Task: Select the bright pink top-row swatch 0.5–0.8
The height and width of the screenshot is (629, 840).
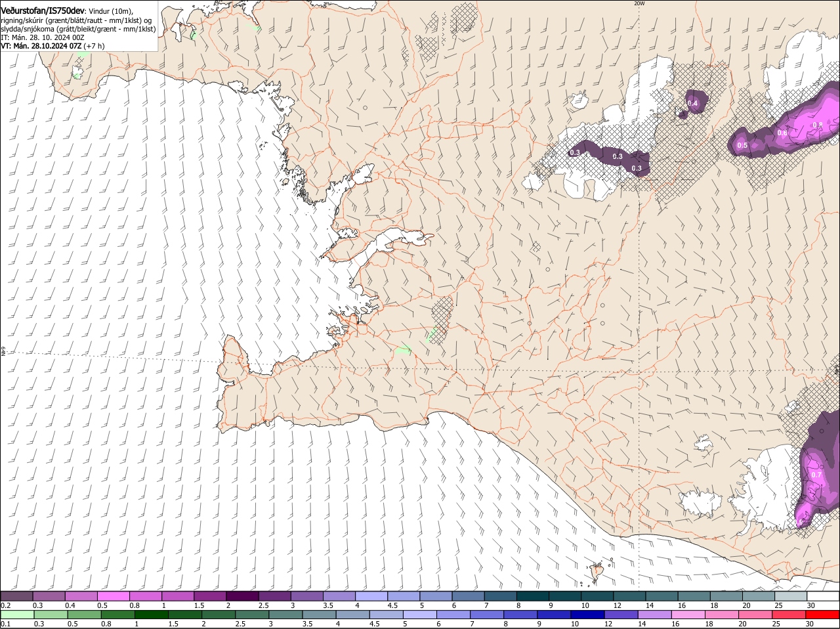Action: (113, 596)
